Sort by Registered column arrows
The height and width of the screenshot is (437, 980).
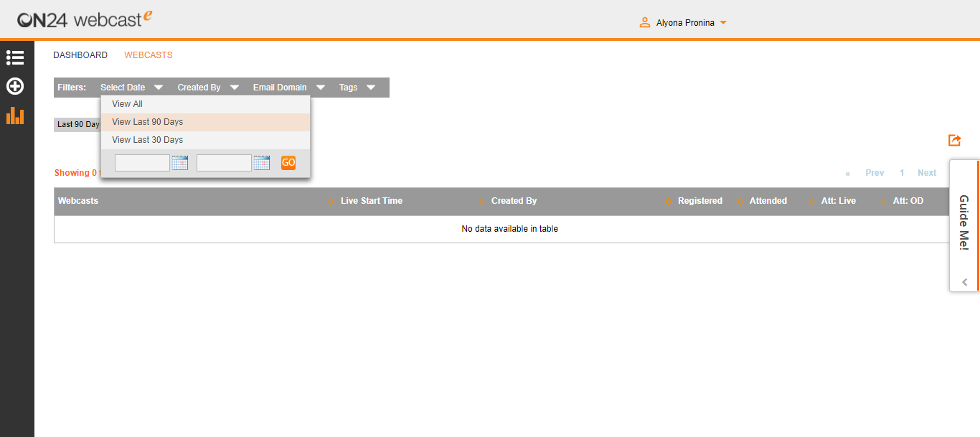coord(740,201)
